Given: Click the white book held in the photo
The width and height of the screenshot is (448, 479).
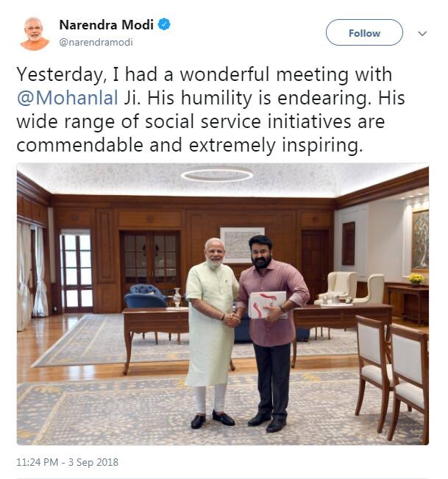Looking at the screenshot, I should [268, 305].
